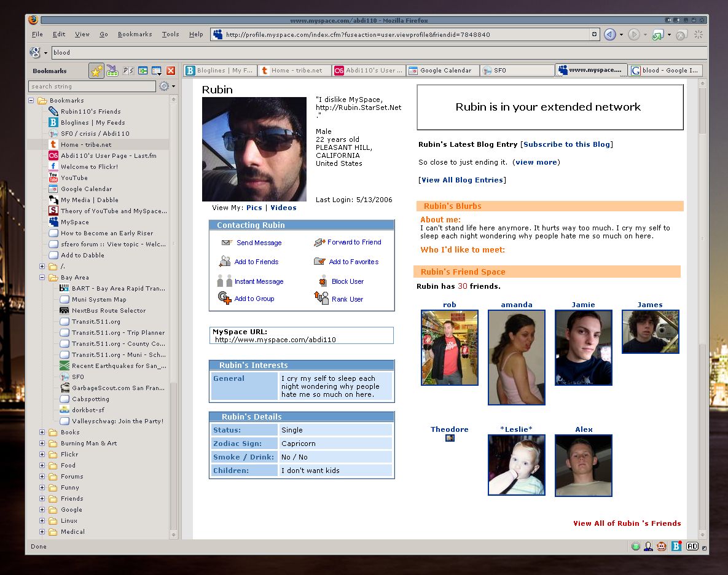Expand the Books bookmark folder
728x575 pixels.
(x=42, y=432)
